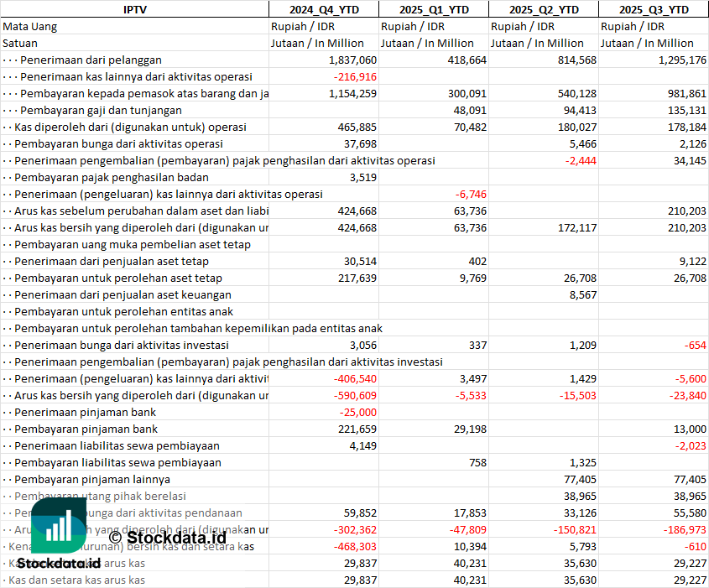Select the red value -2,444

(581, 160)
